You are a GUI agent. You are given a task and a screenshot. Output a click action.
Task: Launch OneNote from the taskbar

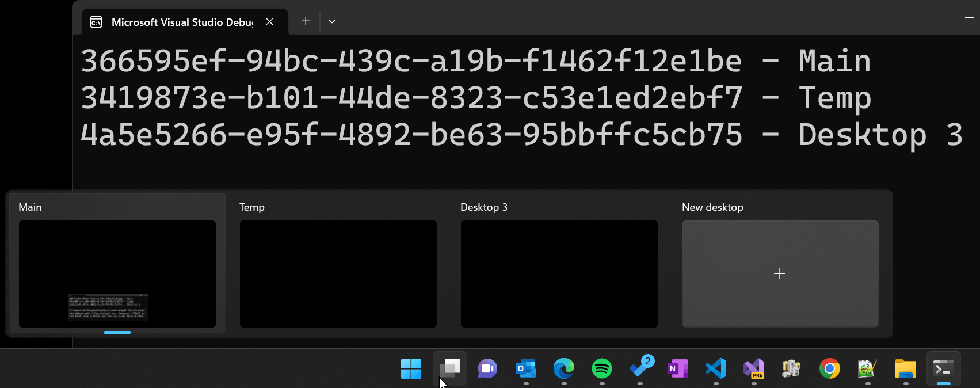point(678,368)
